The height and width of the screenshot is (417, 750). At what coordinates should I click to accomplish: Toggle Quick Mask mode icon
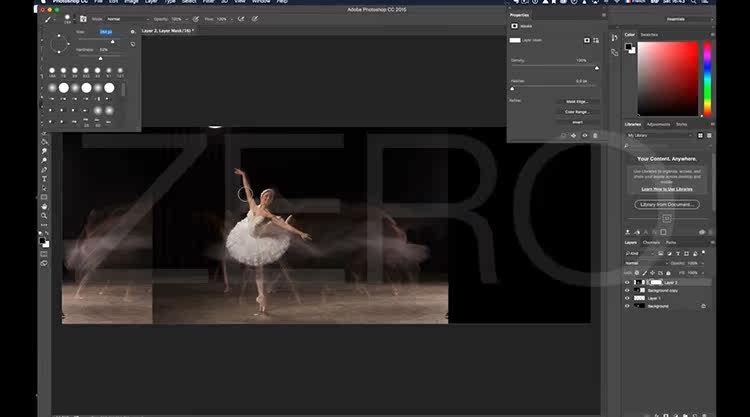click(44, 254)
